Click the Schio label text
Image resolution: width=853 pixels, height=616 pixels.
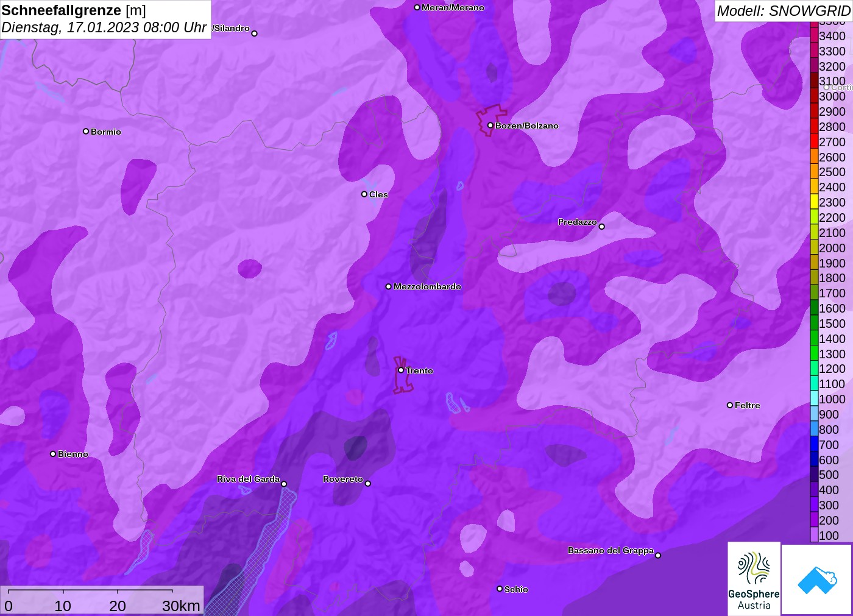516,589
